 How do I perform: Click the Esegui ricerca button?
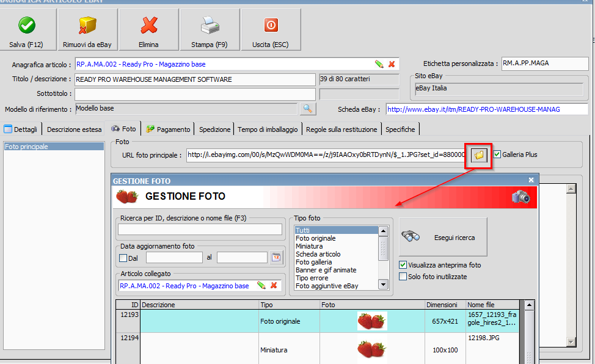pyautogui.click(x=443, y=238)
